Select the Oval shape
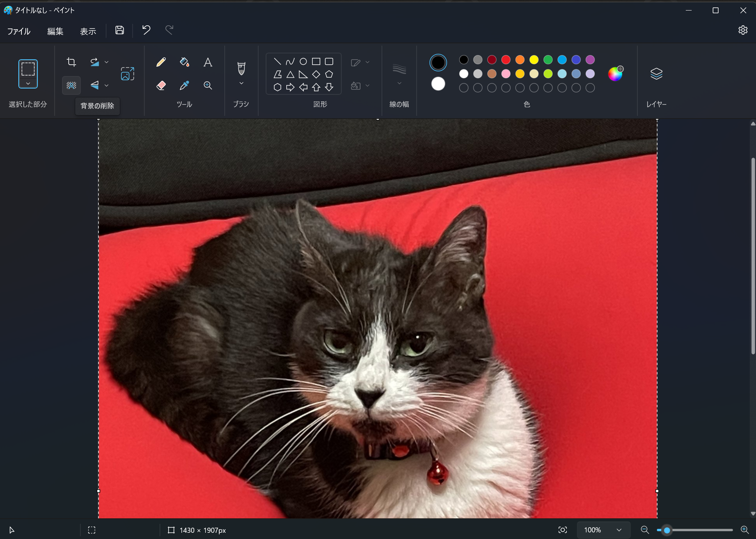Viewport: 756px width, 539px height. tap(303, 61)
